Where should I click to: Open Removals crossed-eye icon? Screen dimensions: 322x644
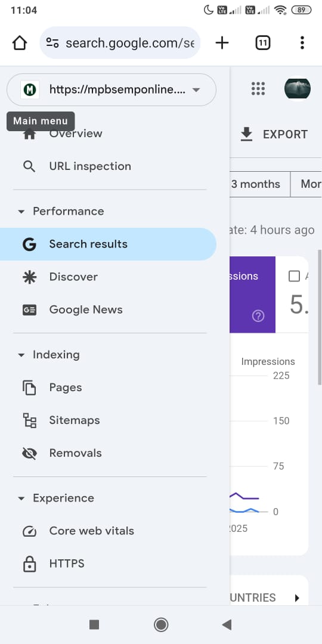pos(29,453)
